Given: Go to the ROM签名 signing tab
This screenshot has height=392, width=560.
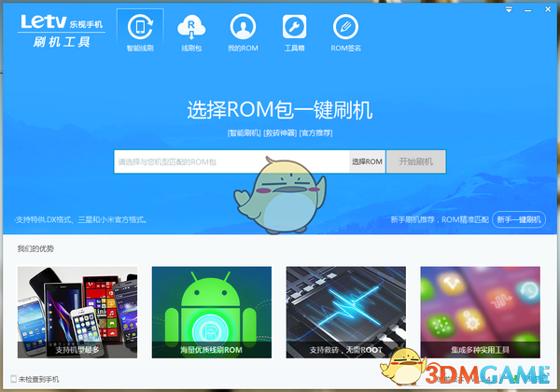Looking at the screenshot, I should click(x=345, y=33).
